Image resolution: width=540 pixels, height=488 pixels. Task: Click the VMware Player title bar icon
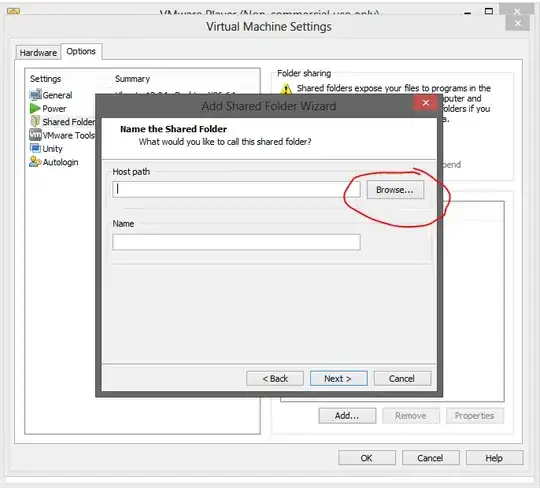pos(13,11)
